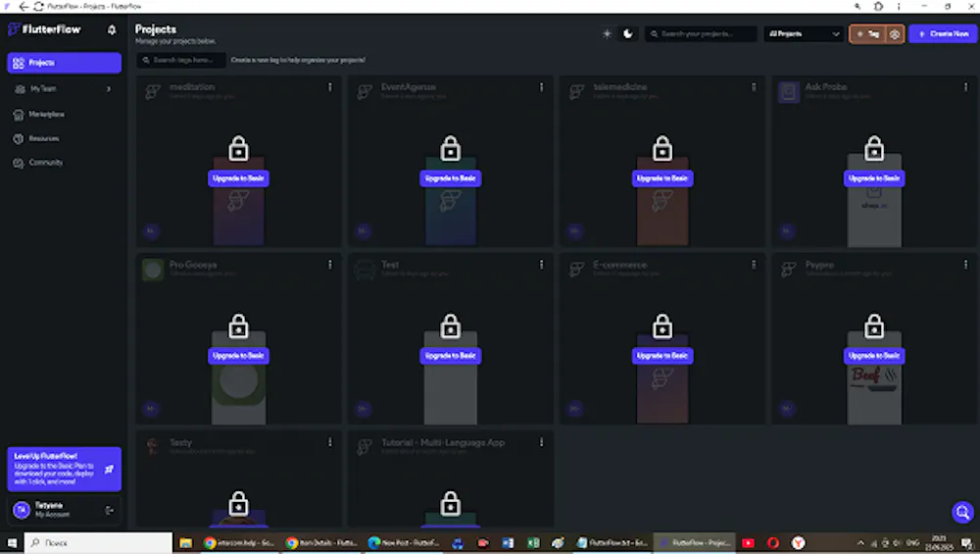Open Word from the taskbar
Viewport: 980px width, 554px height.
pos(508,543)
